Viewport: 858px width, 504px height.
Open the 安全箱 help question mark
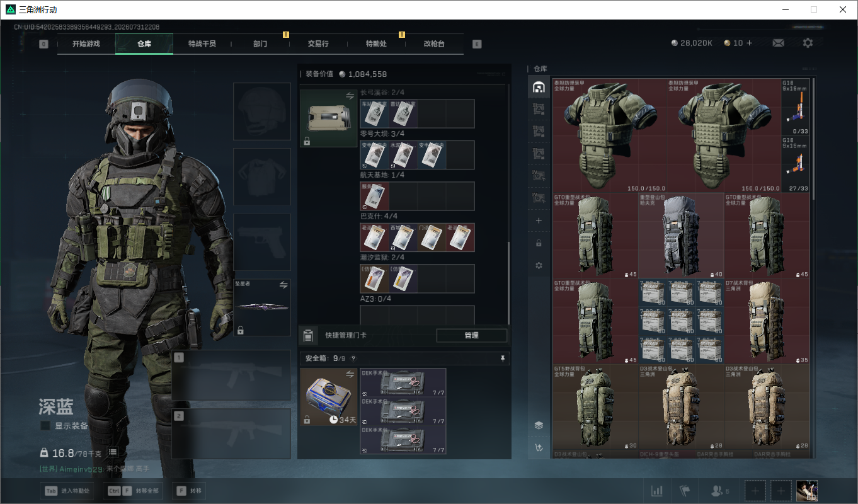(x=353, y=358)
